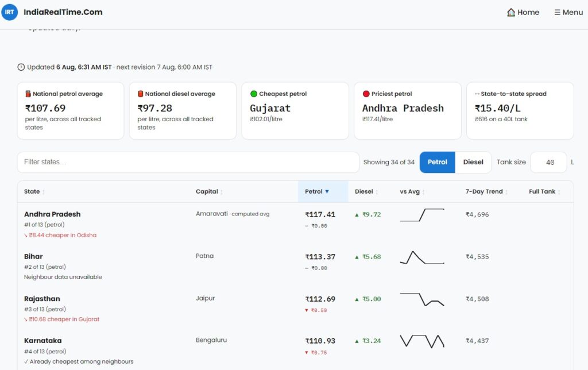Screen dimensions: 588x370
Task: Open the State-to-state spread card
Action: pos(520,111)
